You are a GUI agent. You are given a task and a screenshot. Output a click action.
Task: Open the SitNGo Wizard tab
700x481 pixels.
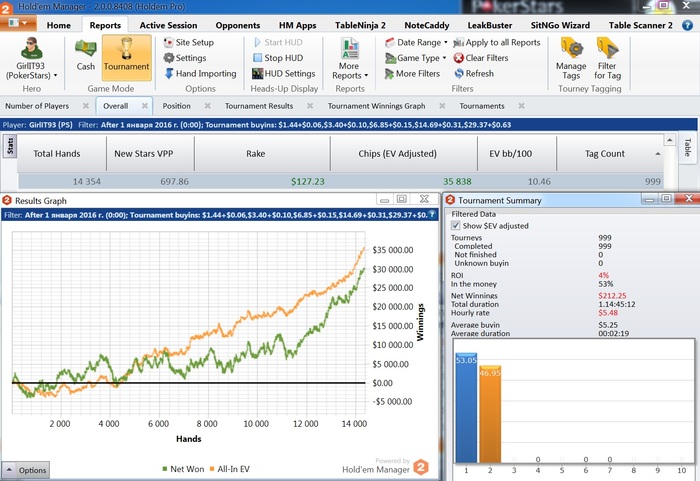[560, 25]
